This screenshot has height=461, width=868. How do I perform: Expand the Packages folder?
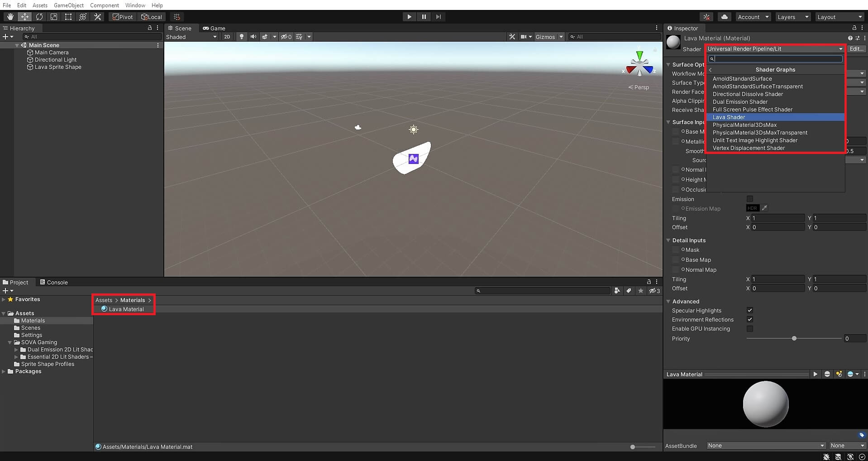4,371
